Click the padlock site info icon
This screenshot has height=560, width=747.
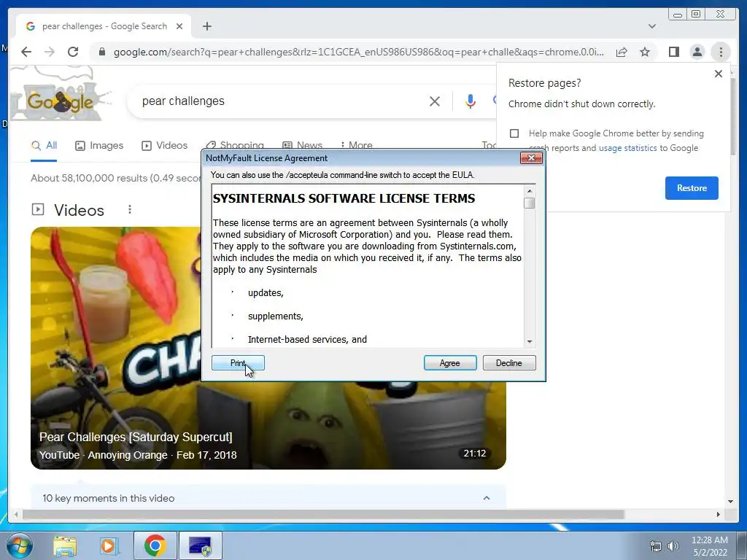101,52
